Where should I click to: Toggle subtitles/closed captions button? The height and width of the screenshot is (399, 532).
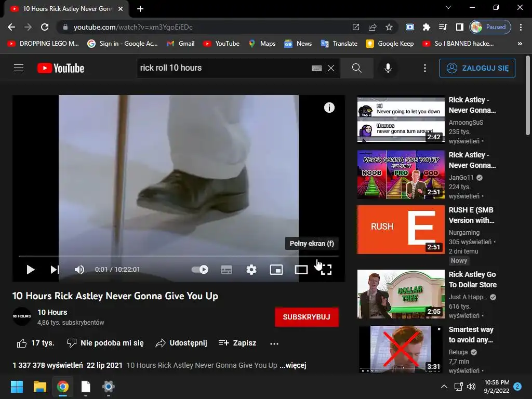pyautogui.click(x=227, y=270)
